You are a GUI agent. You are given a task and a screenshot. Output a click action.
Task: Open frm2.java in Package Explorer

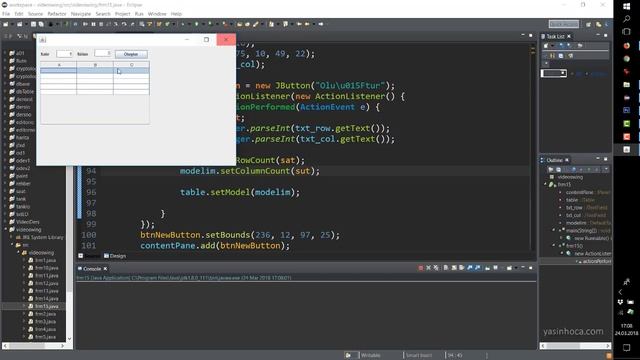click(x=45, y=314)
